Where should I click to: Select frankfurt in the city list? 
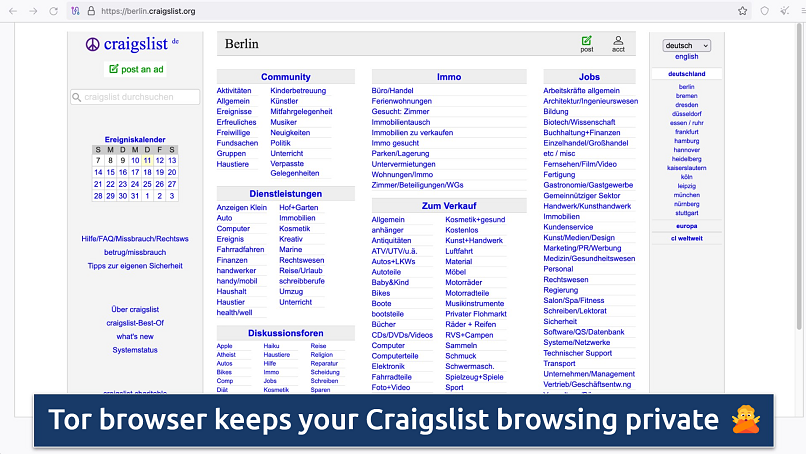coord(686,132)
